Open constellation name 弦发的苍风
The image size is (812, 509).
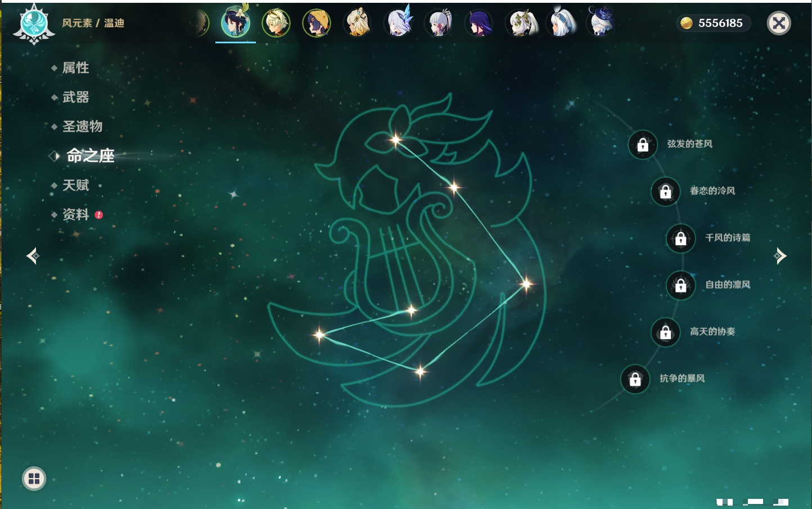click(690, 144)
